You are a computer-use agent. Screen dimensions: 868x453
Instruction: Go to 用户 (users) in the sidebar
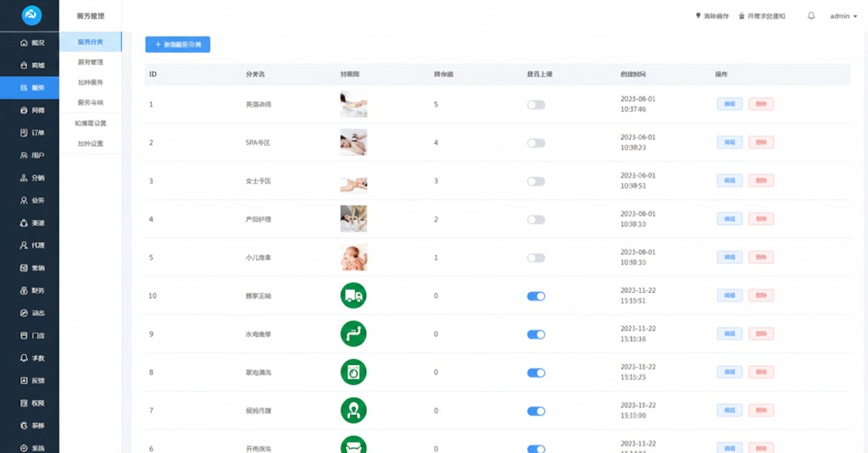(31, 156)
